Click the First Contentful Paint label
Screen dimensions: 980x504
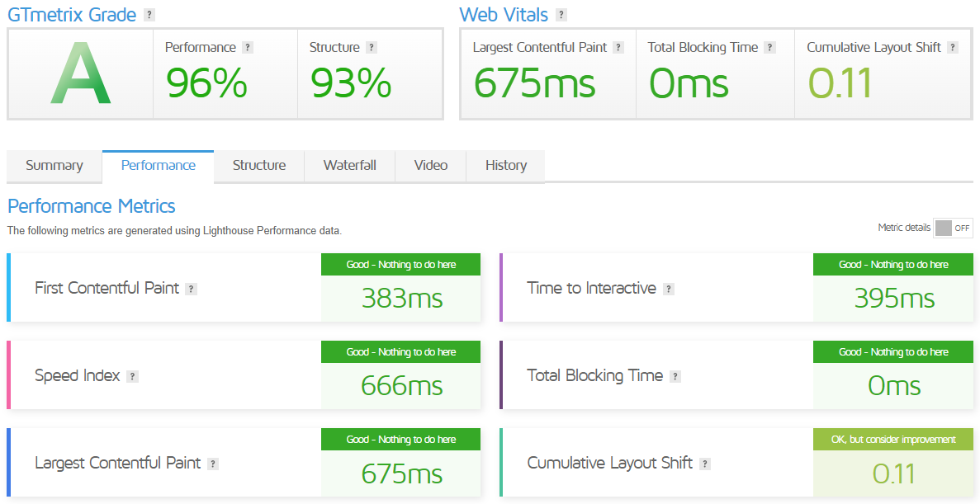point(107,289)
